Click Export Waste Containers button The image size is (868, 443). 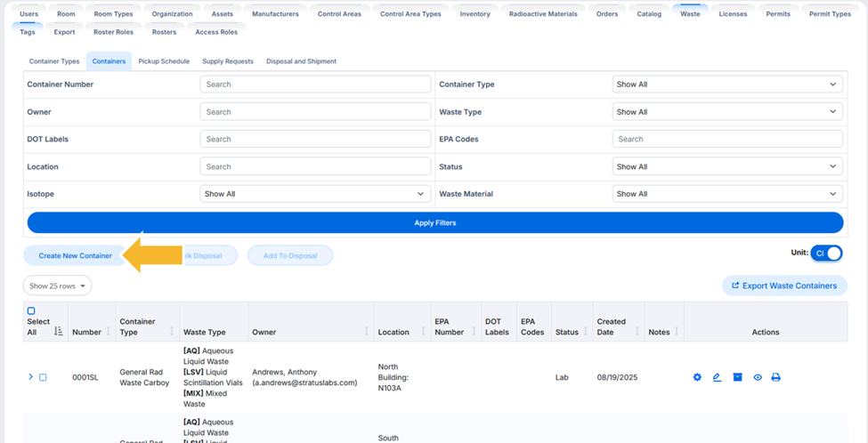(784, 286)
